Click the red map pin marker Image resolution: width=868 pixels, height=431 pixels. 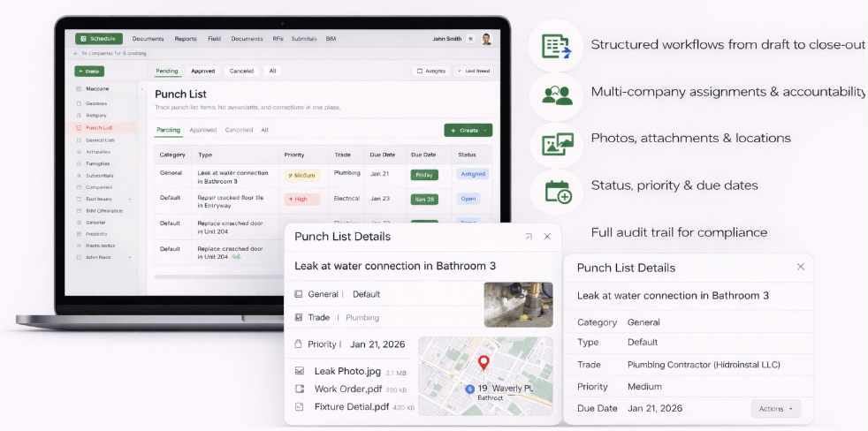tap(483, 363)
